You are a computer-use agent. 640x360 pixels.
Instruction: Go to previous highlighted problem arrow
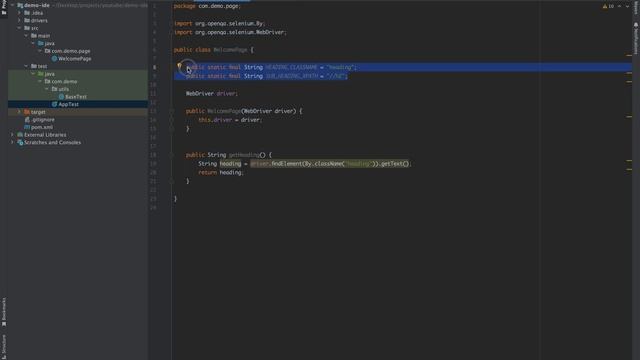coord(619,6)
